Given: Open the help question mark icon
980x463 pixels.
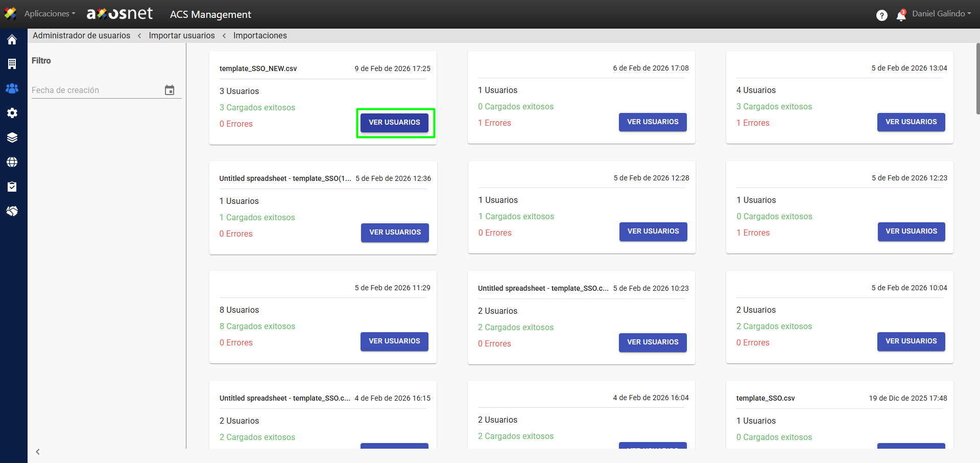Looking at the screenshot, I should pyautogui.click(x=881, y=15).
